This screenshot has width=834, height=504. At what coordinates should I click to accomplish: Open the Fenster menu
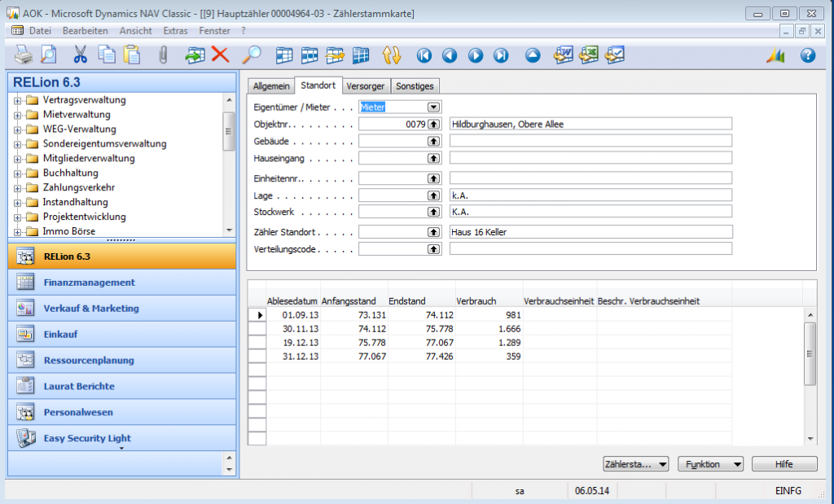point(214,31)
